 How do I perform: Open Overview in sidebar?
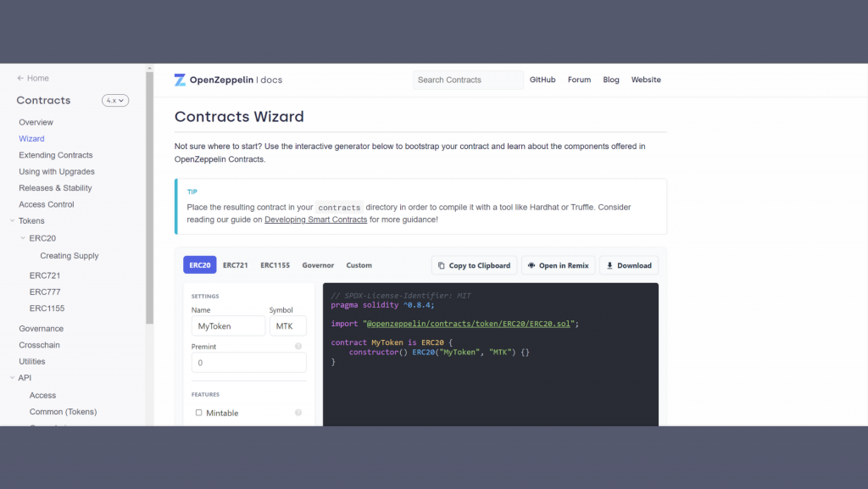tap(36, 122)
